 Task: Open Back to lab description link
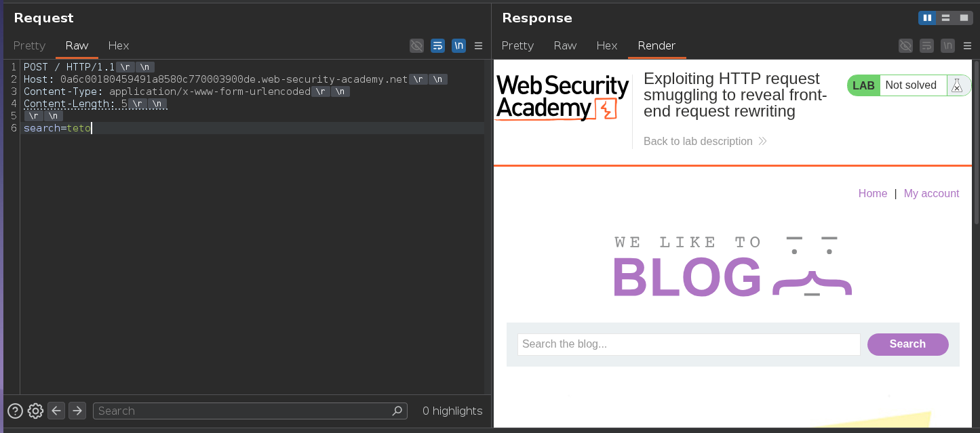[705, 141]
